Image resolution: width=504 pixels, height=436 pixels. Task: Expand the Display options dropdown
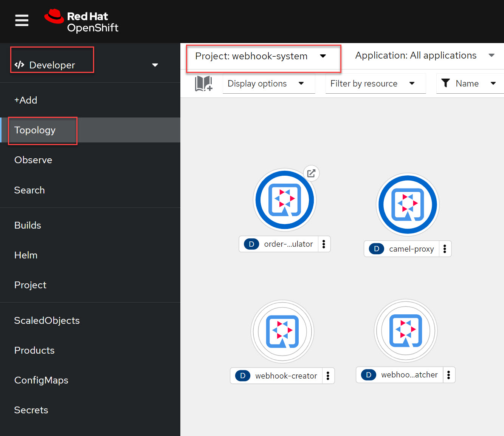pos(269,83)
